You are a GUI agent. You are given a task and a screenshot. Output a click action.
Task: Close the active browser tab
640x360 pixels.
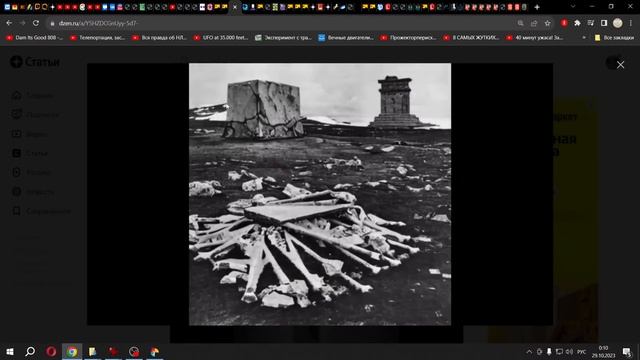click(235, 7)
